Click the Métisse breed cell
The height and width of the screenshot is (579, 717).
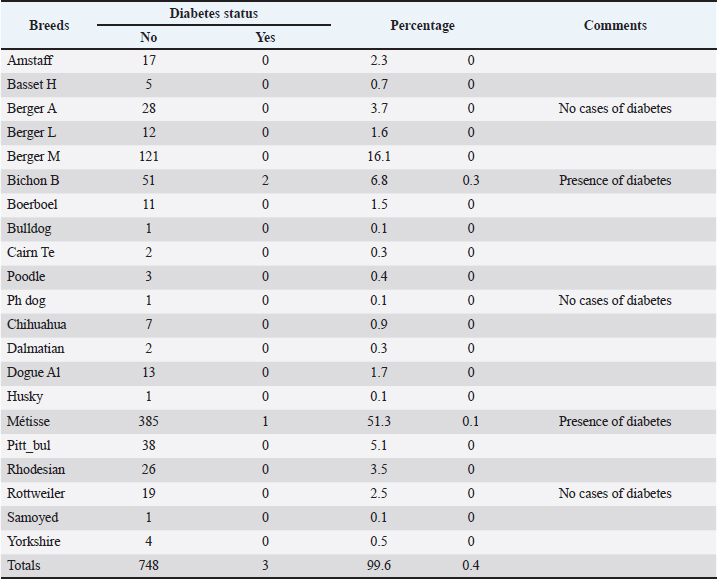click(30, 421)
